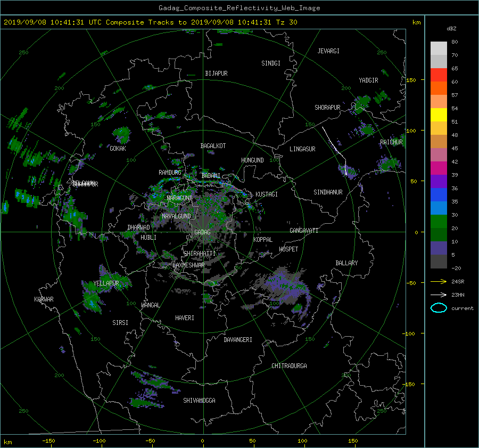Image resolution: width=479 pixels, height=448 pixels.
Task: Click the green echo cell above Gokak
Action: tap(121, 135)
